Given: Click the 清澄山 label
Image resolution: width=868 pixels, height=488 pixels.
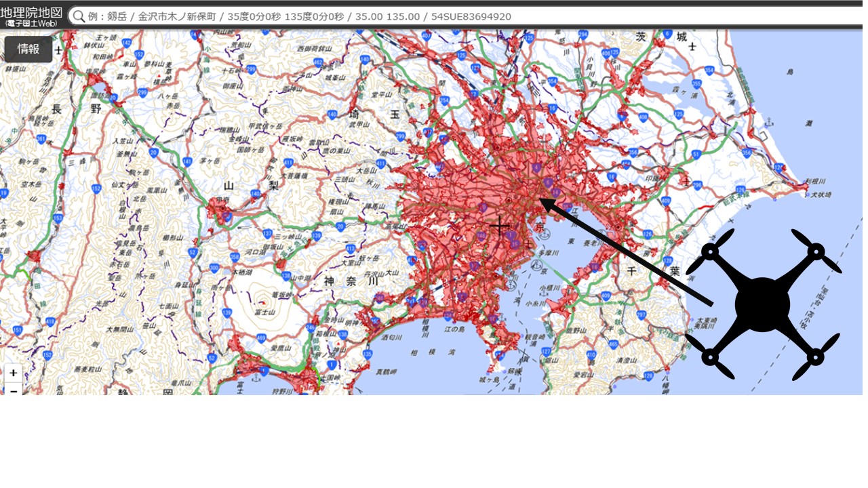Looking at the screenshot, I should click(627, 361).
